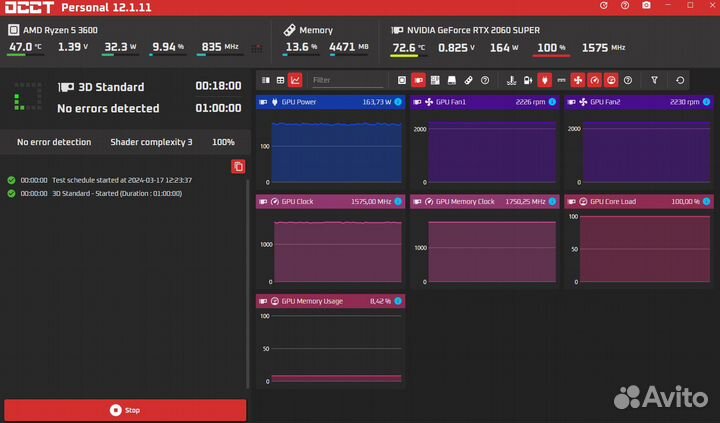Click the "100%" usage limit value
This screenshot has width=720, height=423.
[223, 142]
